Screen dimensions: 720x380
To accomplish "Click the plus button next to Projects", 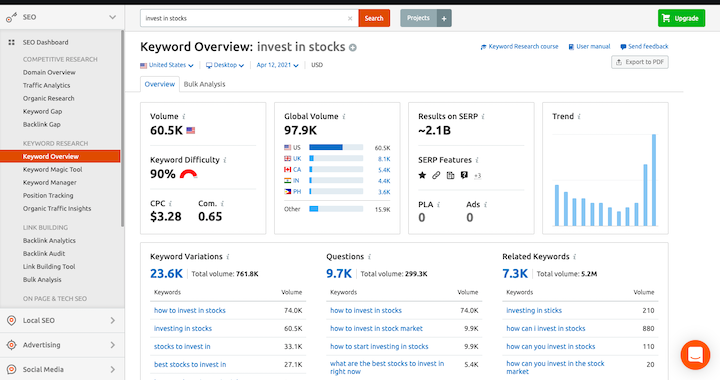I will tap(444, 18).
